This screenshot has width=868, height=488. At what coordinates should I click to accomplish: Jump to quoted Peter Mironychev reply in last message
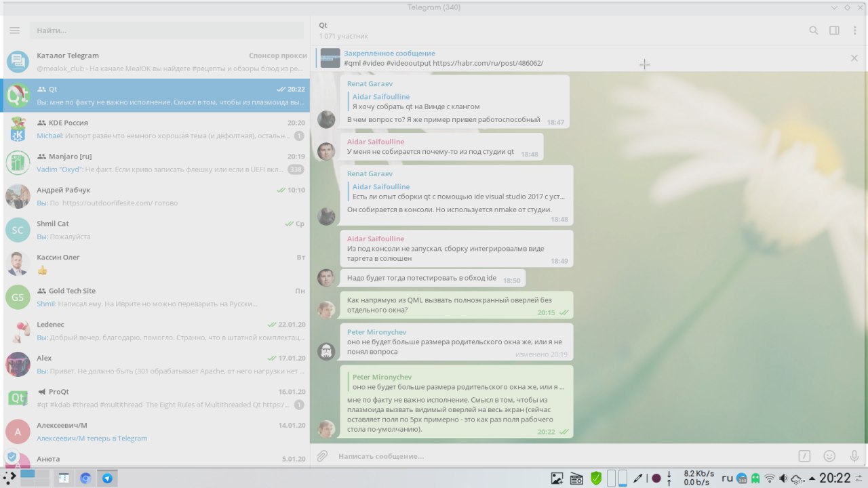coord(456,382)
